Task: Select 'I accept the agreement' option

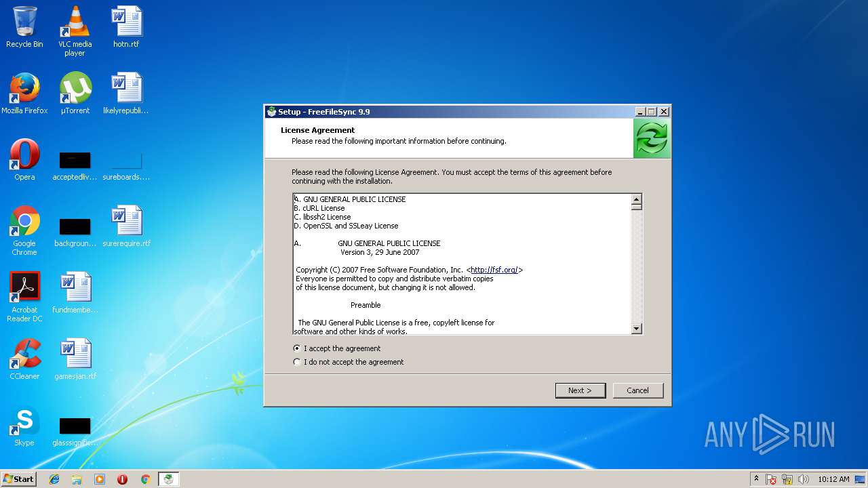Action: [337, 348]
